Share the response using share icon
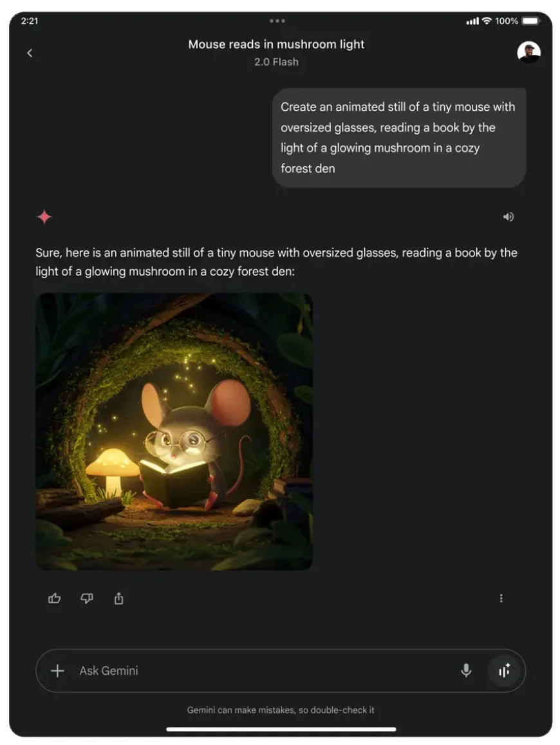The width and height of the screenshot is (560, 745). [118, 598]
